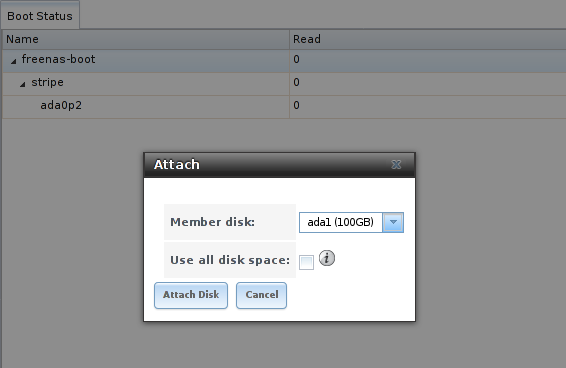
Task: Click the Read value for freenas-boot
Action: (296, 59)
